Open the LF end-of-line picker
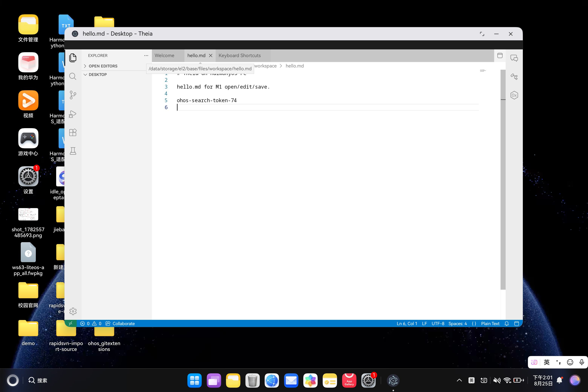The width and height of the screenshot is (588, 392). [424, 324]
